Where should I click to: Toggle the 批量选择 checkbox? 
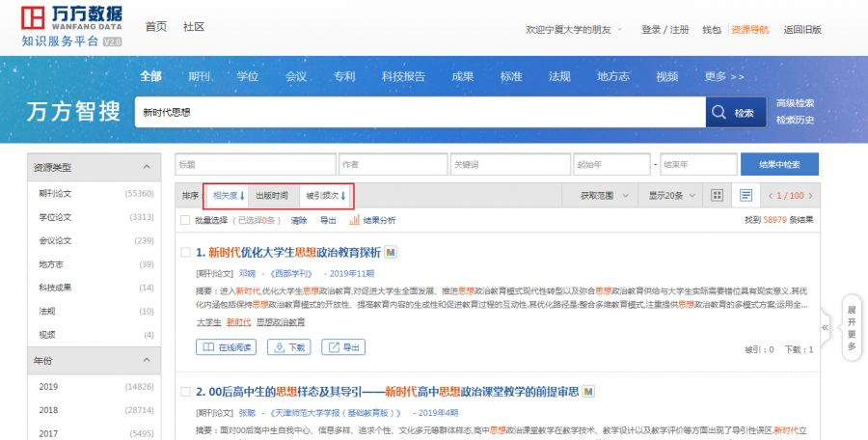pyautogui.click(x=185, y=220)
